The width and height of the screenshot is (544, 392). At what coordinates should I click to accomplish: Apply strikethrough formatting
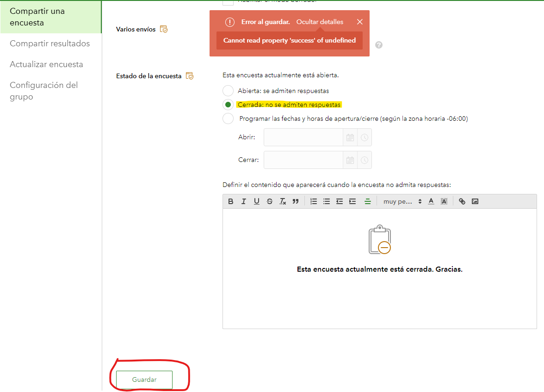point(270,201)
